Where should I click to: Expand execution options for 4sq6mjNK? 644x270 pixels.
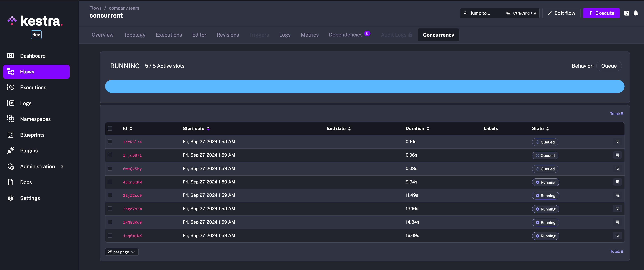pyautogui.click(x=617, y=235)
